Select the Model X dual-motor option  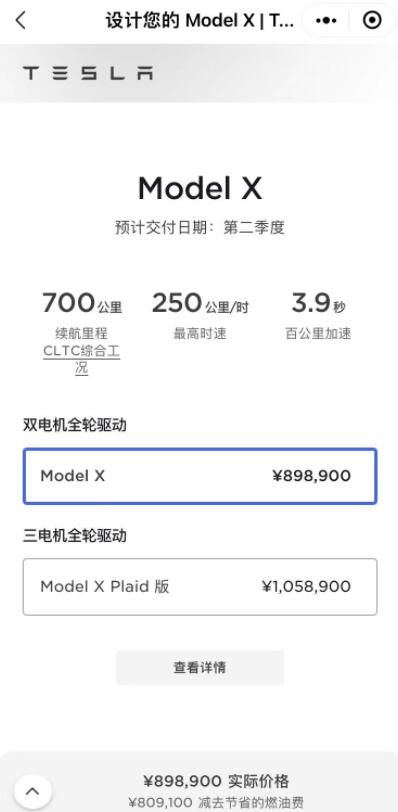point(200,476)
